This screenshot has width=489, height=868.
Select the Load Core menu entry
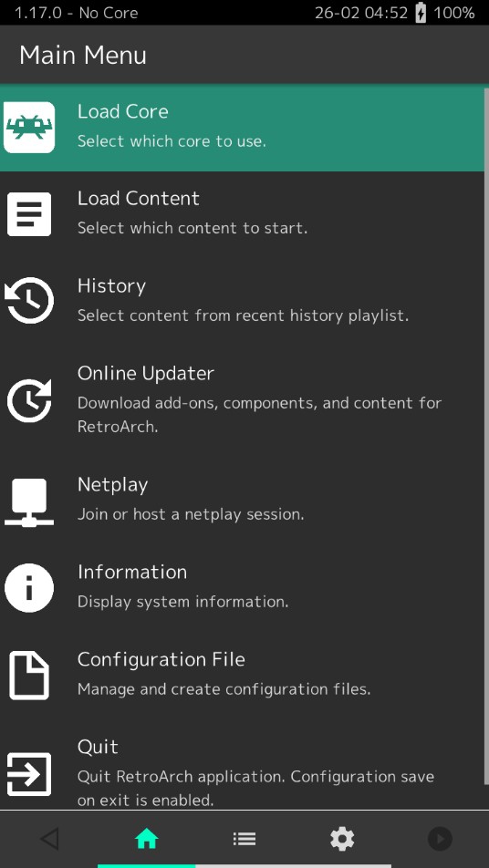coord(242,128)
